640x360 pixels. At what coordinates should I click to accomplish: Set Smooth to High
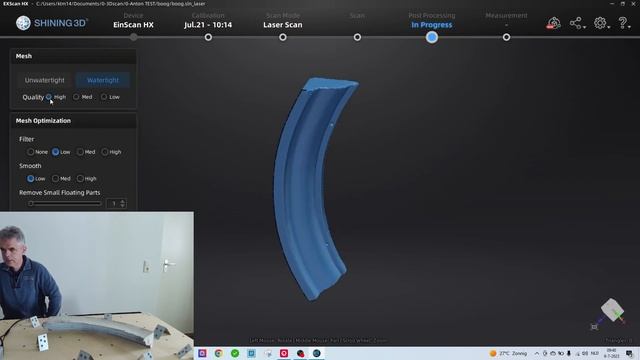80,179
